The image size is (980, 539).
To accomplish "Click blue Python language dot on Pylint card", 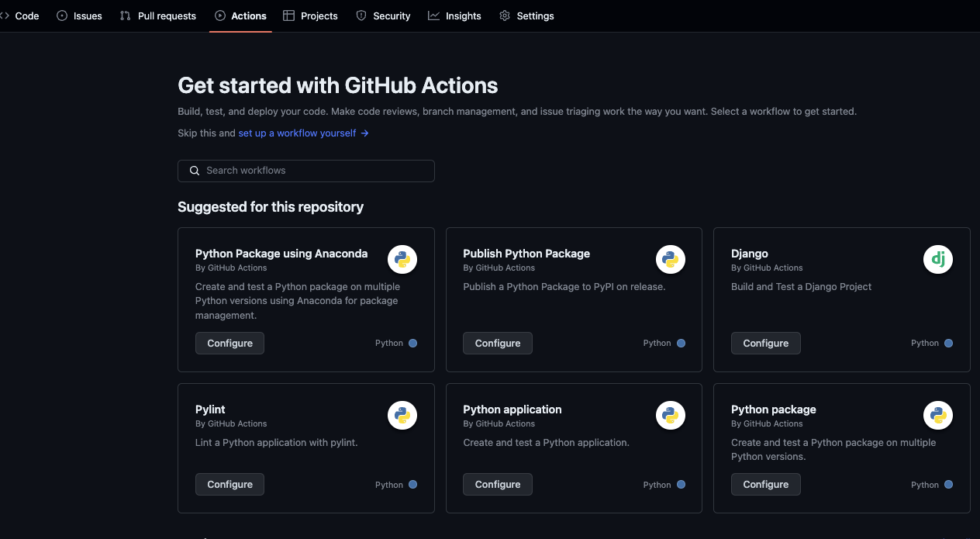I will click(x=412, y=485).
